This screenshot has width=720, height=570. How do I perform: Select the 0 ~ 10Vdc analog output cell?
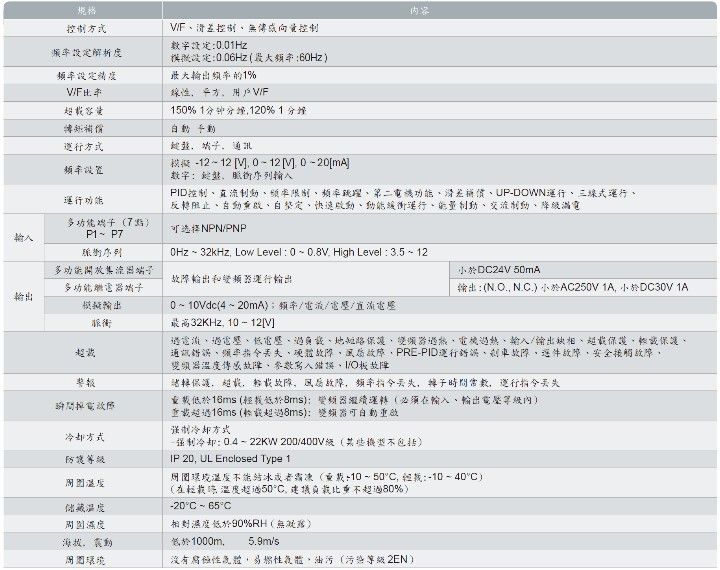click(x=282, y=305)
